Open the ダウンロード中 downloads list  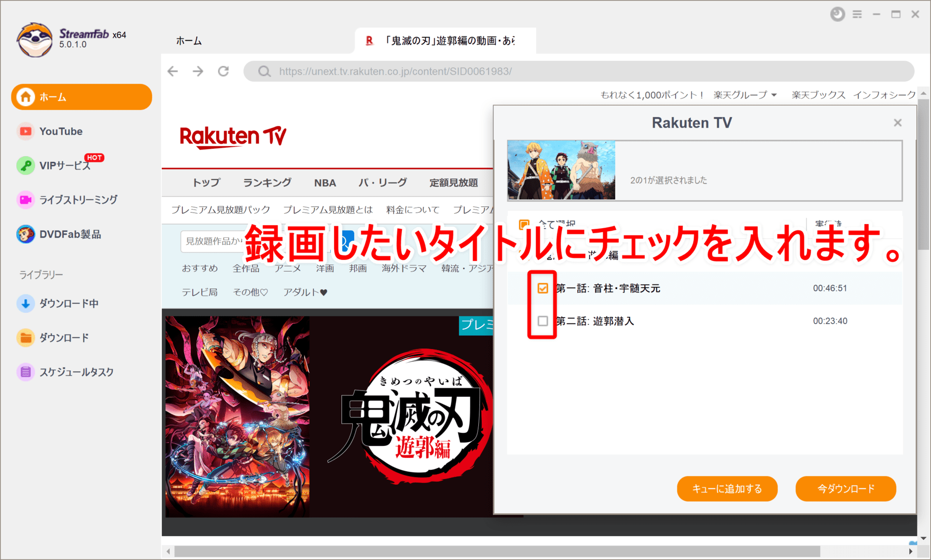68,303
